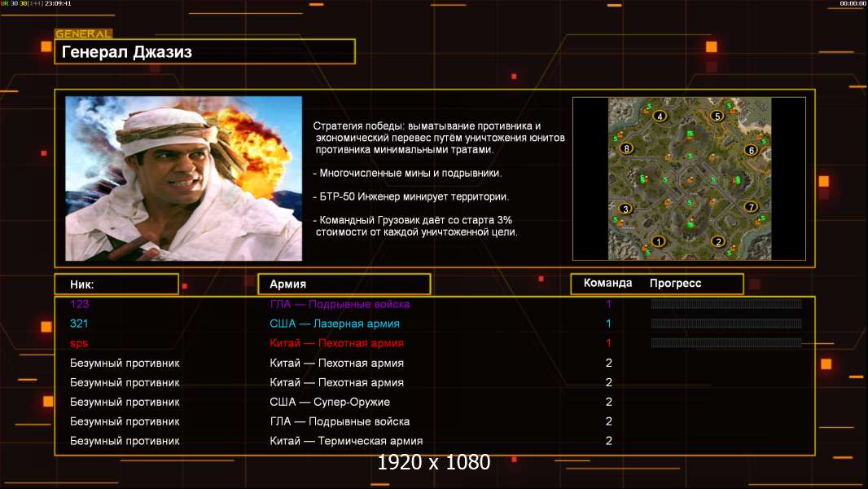Click the Китай — Термическая армия entry

(x=346, y=441)
